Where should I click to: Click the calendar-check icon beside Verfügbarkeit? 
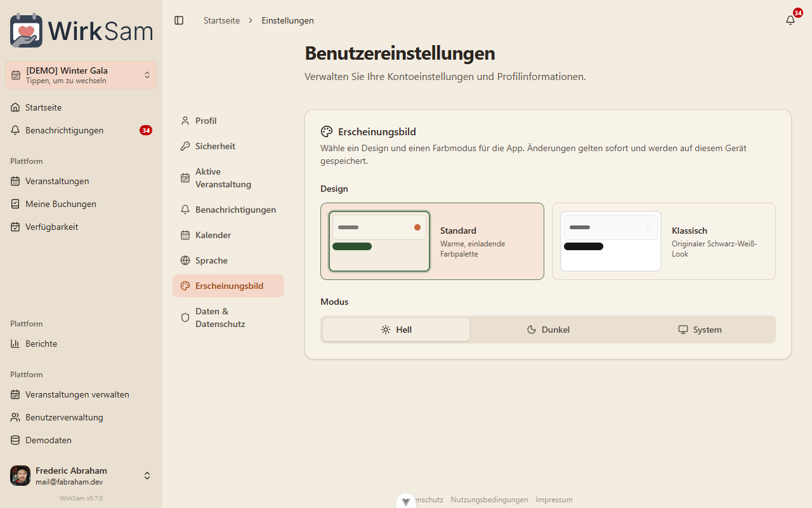point(15,227)
